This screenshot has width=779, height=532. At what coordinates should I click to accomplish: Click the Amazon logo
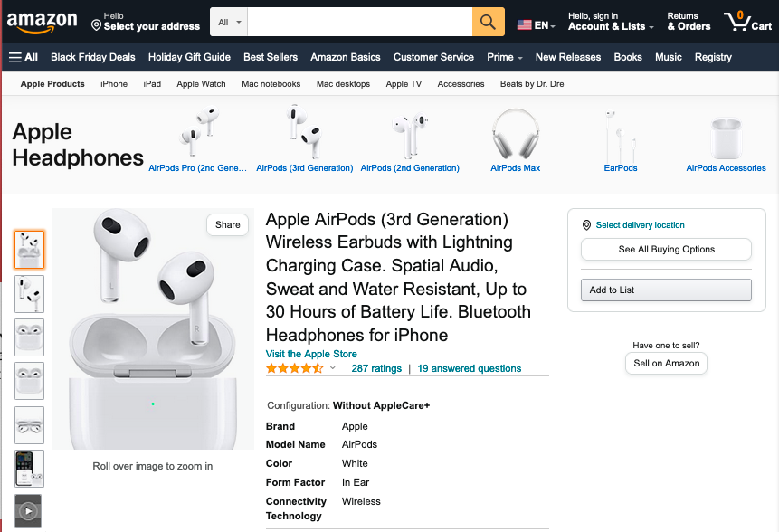click(x=43, y=23)
